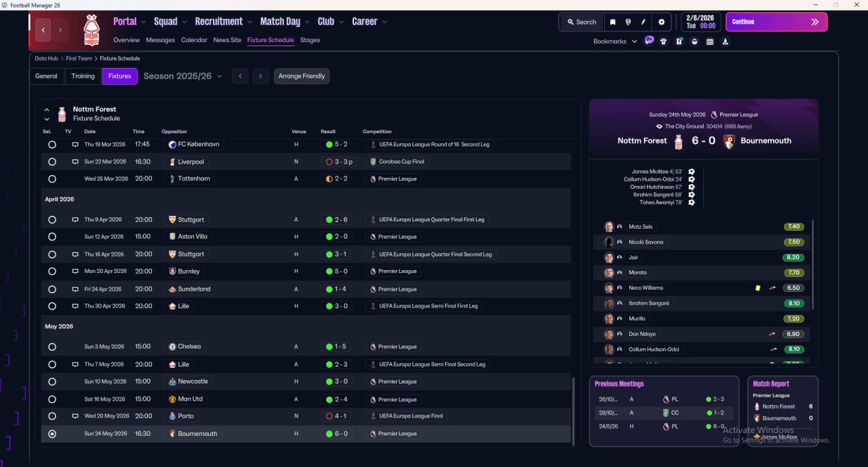
Task: Click Motz Sels player portrait icon
Action: point(609,227)
